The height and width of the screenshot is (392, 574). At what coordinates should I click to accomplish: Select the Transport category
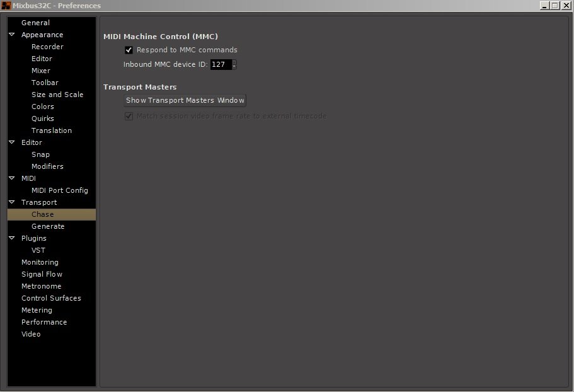39,202
